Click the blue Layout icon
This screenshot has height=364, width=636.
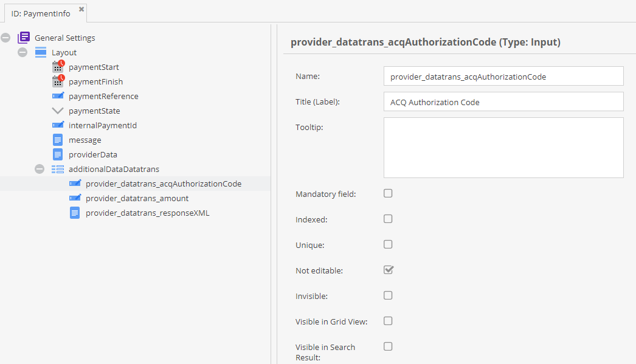[x=41, y=52]
